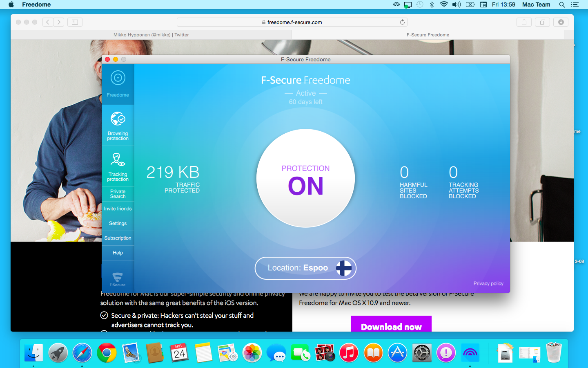Open Maps from the Dock
This screenshot has height=368, width=588.
pyautogui.click(x=228, y=352)
